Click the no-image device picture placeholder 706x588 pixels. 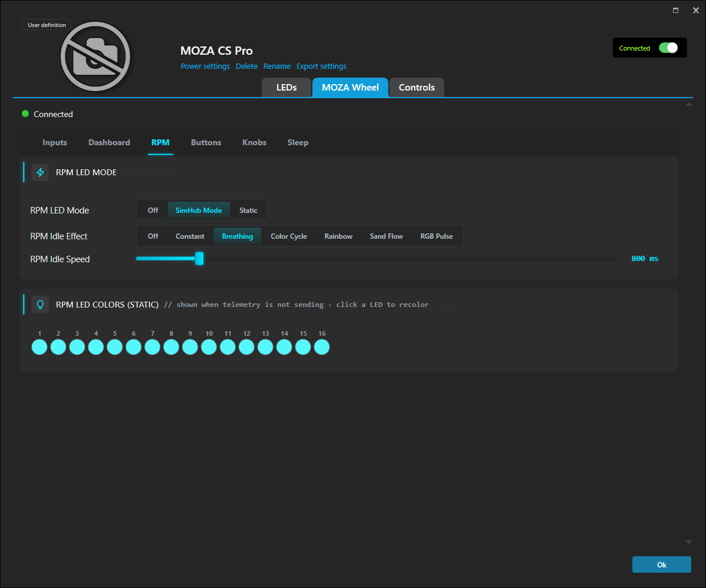95,56
